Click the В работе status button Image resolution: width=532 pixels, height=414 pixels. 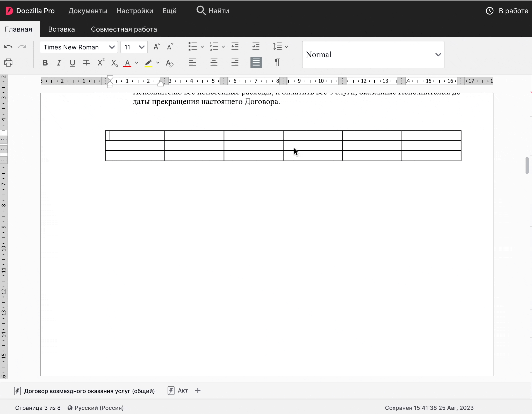coord(507,11)
